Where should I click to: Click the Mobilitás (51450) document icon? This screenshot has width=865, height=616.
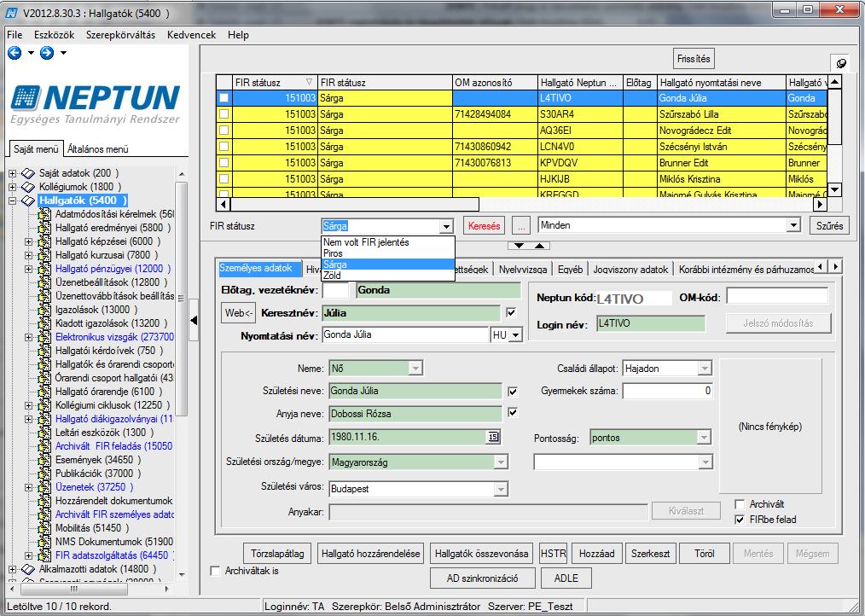click(x=44, y=528)
